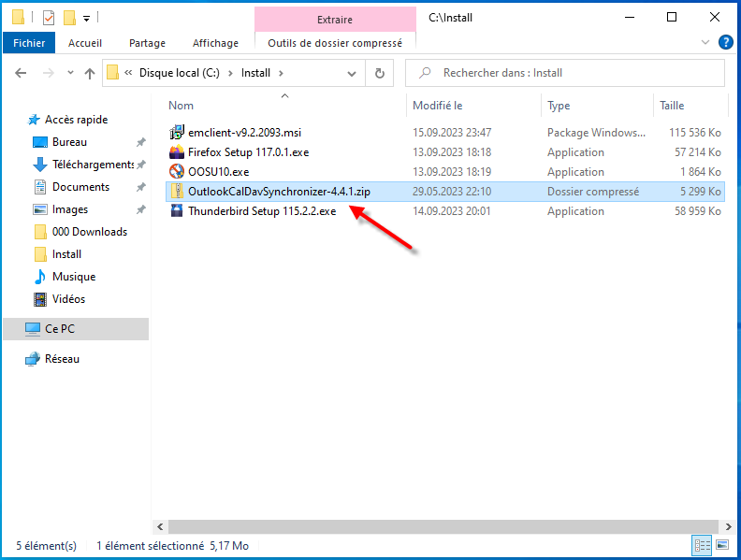
Task: Click file name OOSU10.exe
Action: point(218,172)
